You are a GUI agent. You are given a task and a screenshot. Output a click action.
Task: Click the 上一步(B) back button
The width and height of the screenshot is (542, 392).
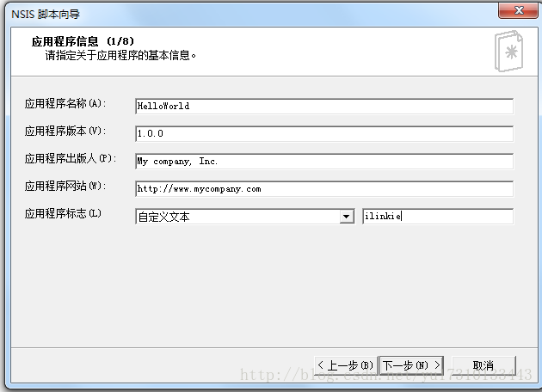(x=346, y=365)
